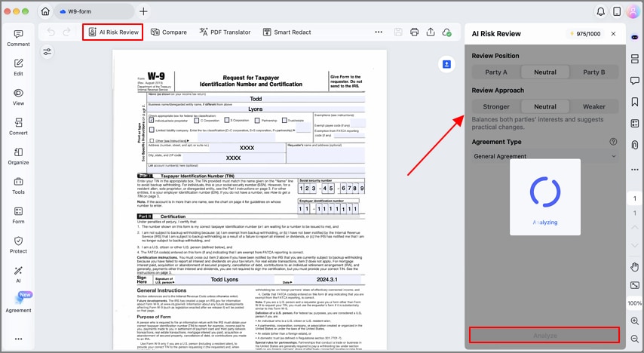Click the fit page icon on the right rail
Viewport: 644px width, 353px height.
point(634,285)
